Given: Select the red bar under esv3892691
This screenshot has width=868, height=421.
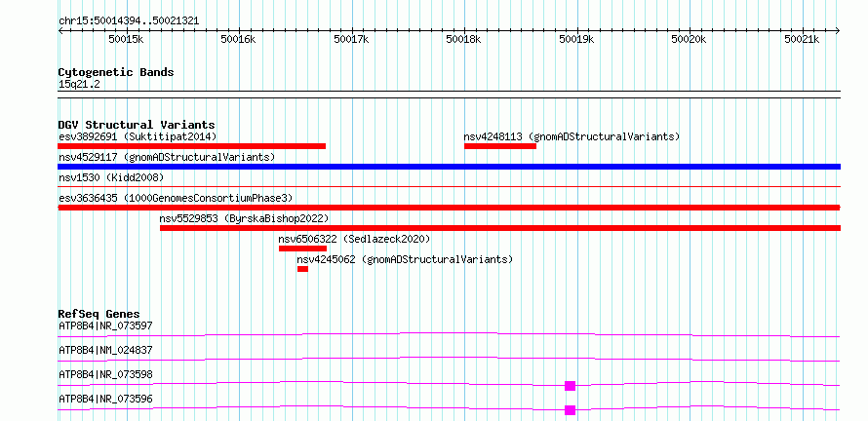Looking at the screenshot, I should point(191,146).
